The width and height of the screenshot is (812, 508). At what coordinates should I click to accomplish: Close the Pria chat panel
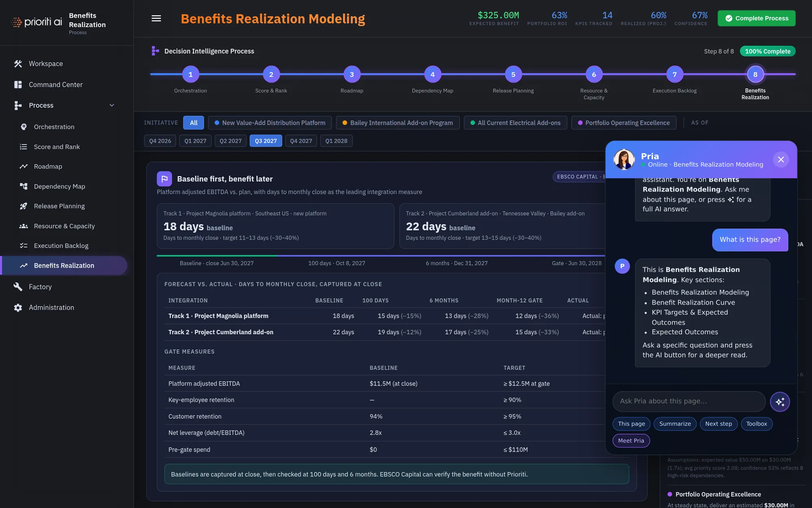(781, 159)
